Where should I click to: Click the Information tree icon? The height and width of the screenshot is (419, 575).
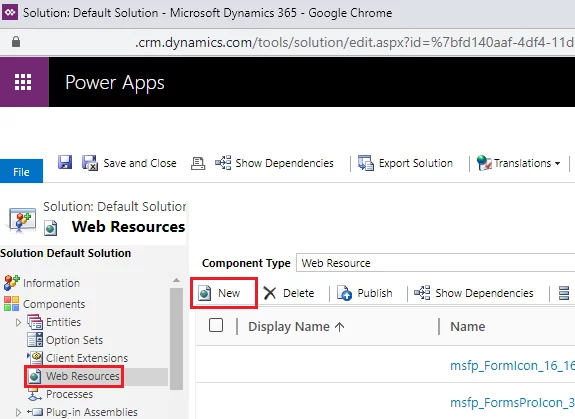(11, 283)
